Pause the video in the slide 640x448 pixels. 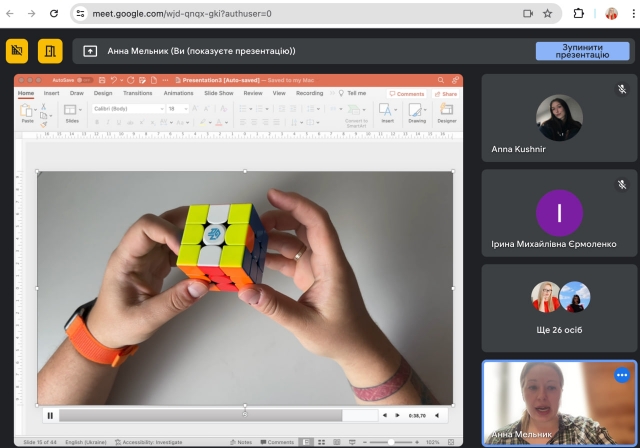49,415
